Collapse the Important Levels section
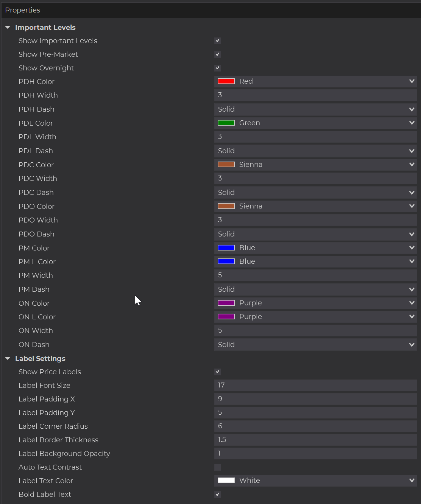Screen dimensions: 421x504 coord(8,28)
